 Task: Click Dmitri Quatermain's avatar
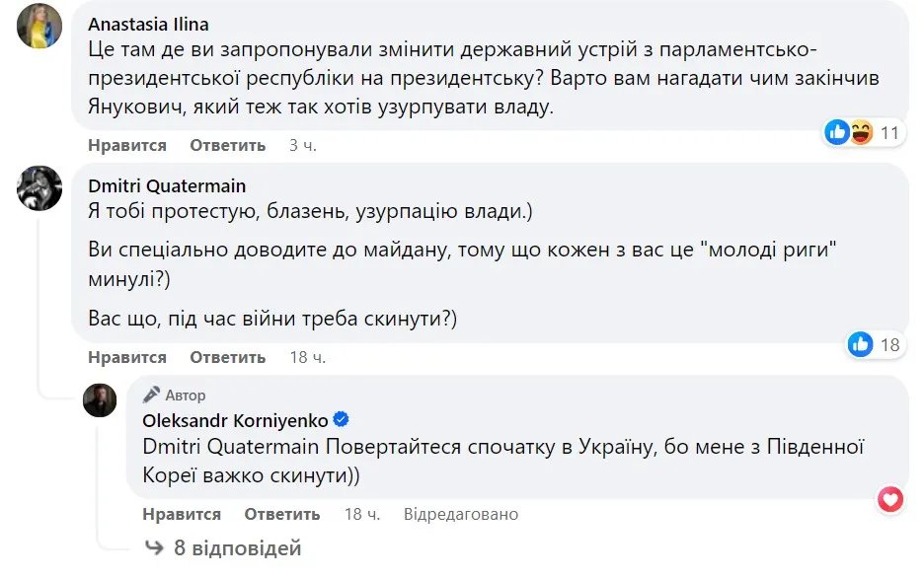click(x=40, y=186)
